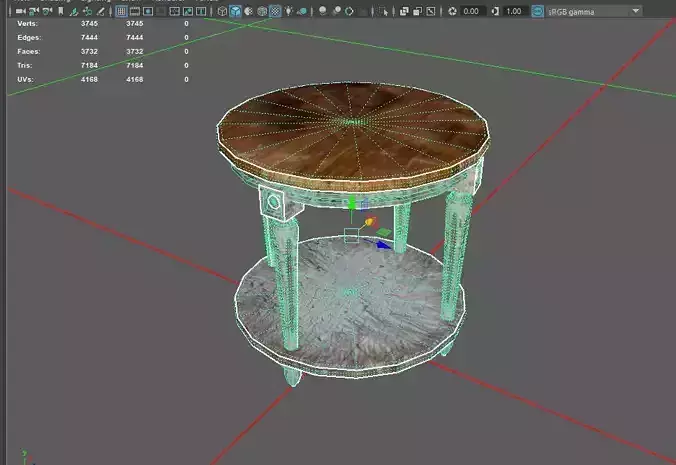676x465 pixels.
Task: Open the sRGB gamma dropdown
Action: [595, 12]
